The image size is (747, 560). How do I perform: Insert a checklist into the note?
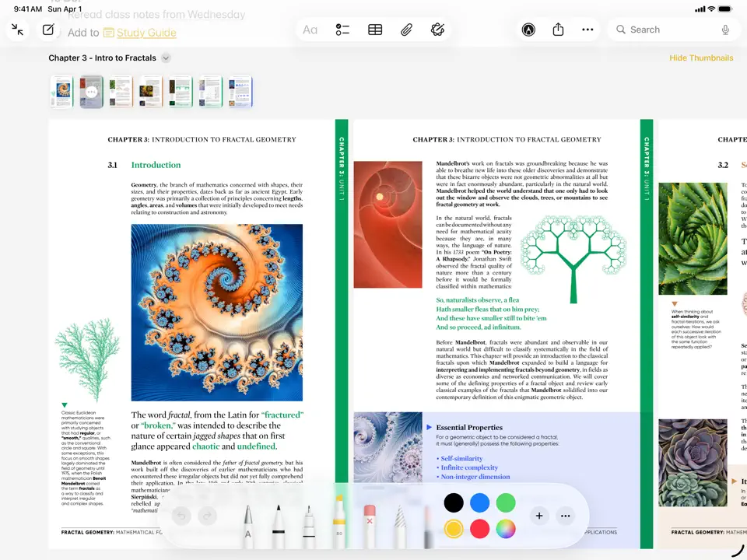[342, 30]
